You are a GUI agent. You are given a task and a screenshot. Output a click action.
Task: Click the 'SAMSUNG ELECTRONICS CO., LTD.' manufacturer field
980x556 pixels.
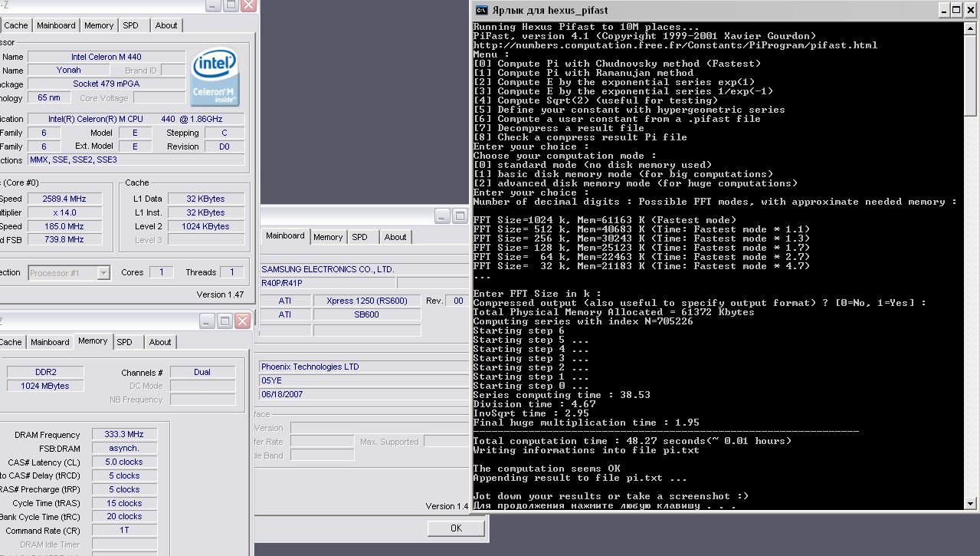click(x=364, y=269)
